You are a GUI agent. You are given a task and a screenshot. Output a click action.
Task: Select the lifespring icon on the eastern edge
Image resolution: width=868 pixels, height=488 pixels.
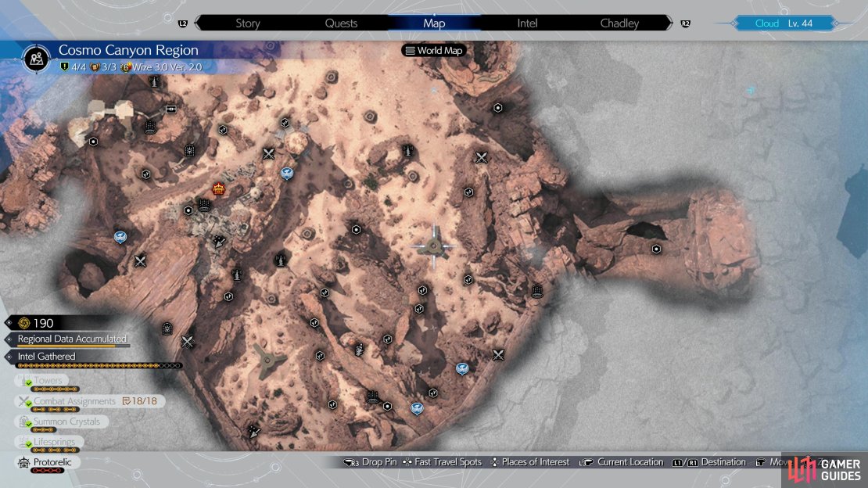pyautogui.click(x=536, y=291)
